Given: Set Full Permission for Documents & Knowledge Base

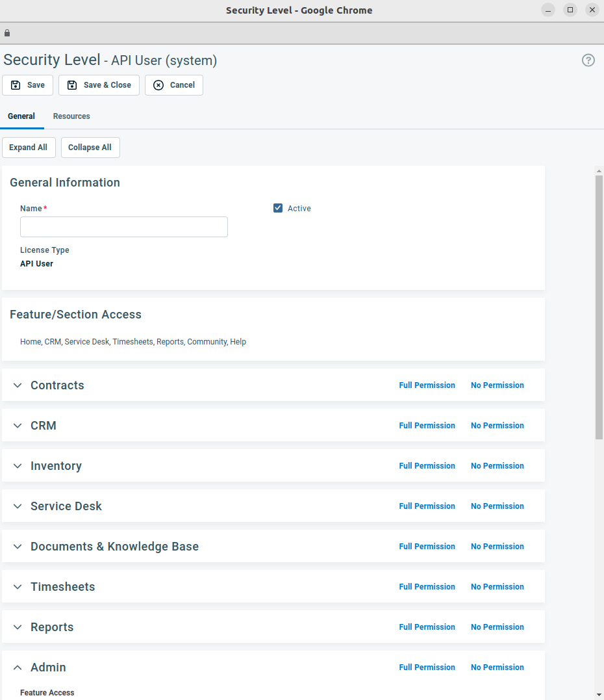Looking at the screenshot, I should (427, 547).
